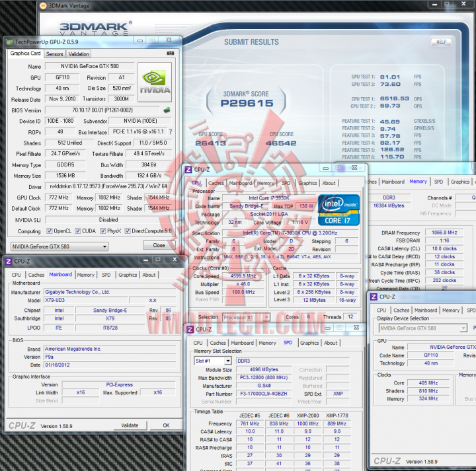
Task: Click the Multiplier x 46.0 value
Action: click(x=243, y=284)
